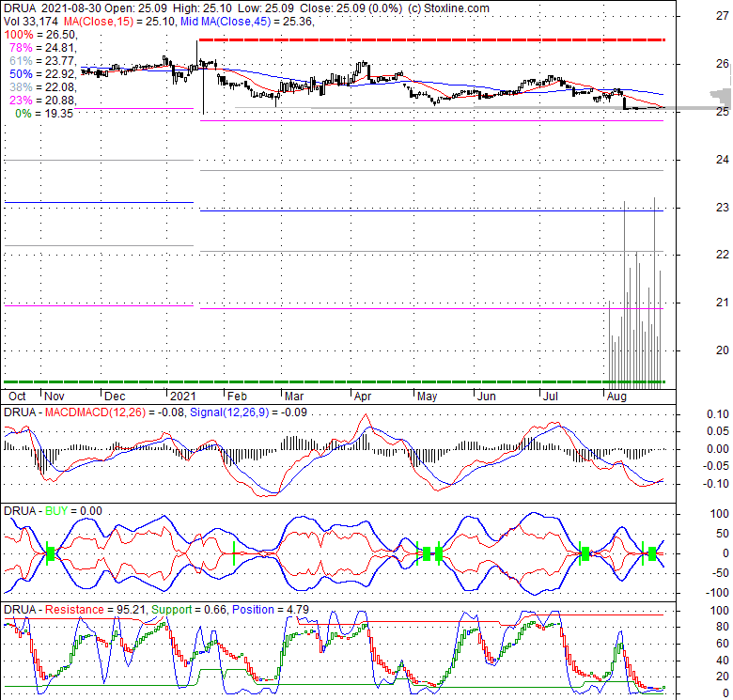Click the 80 value on Resistance panel axis
The image size is (733, 700).
(x=723, y=627)
